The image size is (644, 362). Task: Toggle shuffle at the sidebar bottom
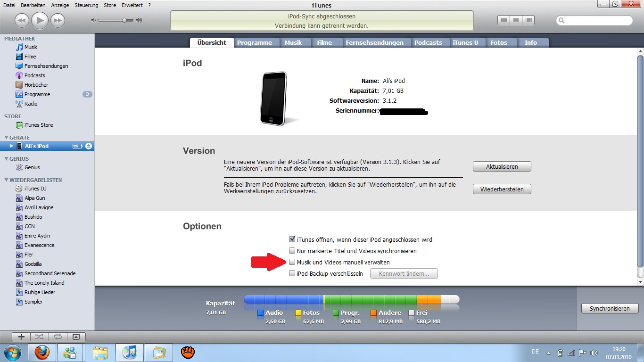[x=40, y=337]
